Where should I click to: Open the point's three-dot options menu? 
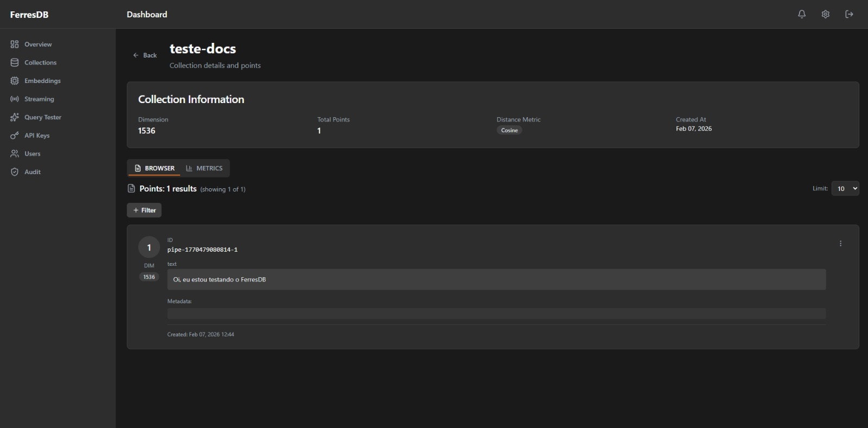pos(840,244)
